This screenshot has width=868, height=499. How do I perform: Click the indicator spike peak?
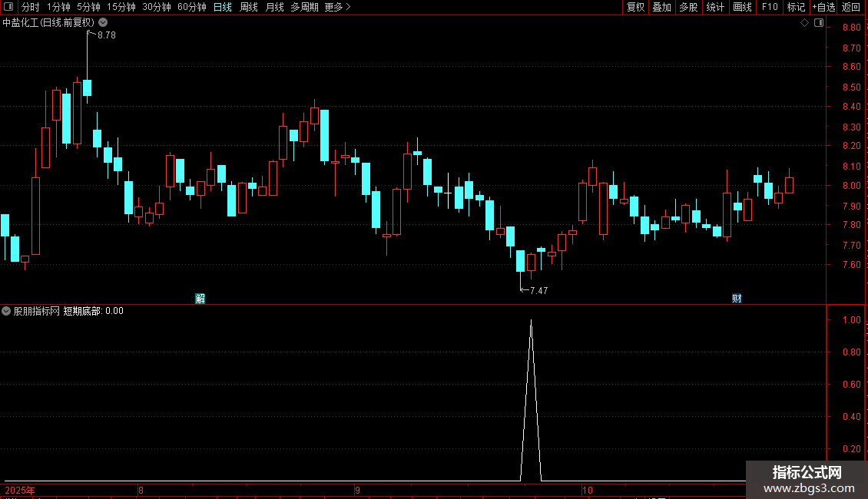click(531, 321)
